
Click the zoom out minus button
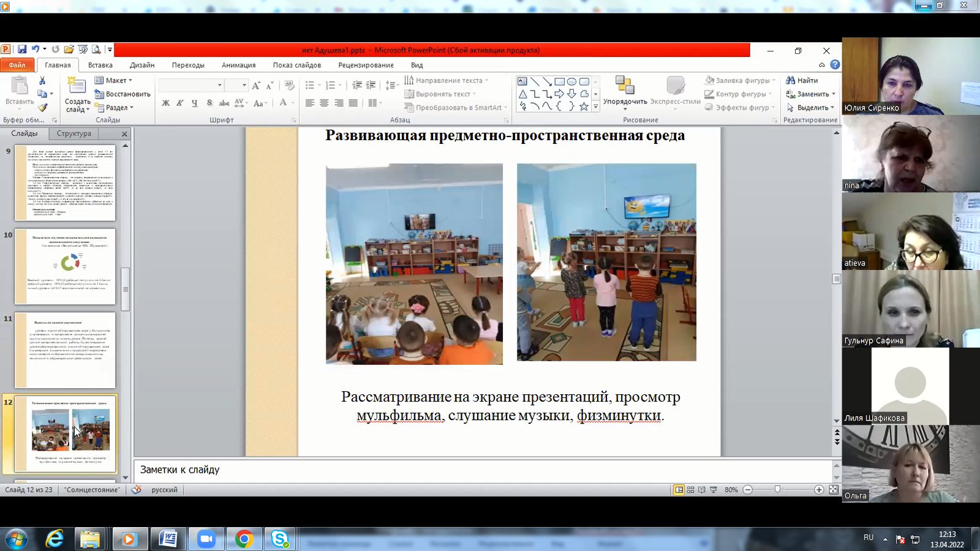click(x=747, y=490)
